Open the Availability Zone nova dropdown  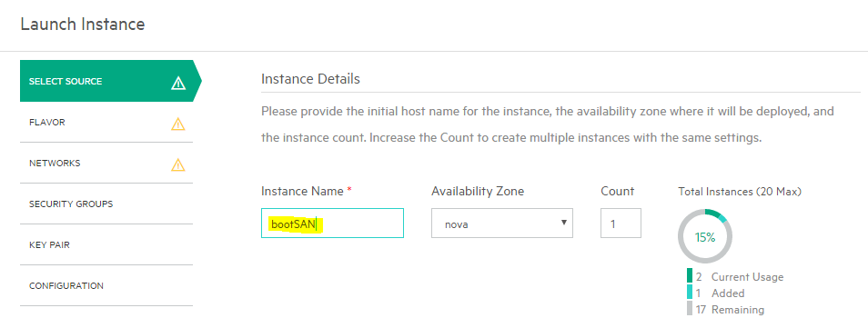(x=502, y=224)
